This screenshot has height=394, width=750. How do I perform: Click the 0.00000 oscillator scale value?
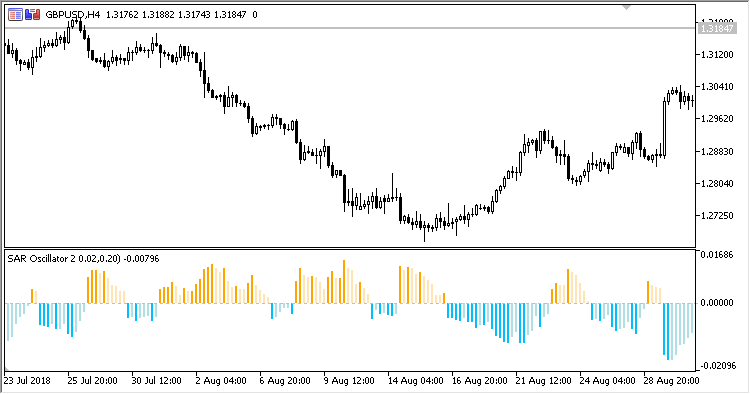pos(717,303)
